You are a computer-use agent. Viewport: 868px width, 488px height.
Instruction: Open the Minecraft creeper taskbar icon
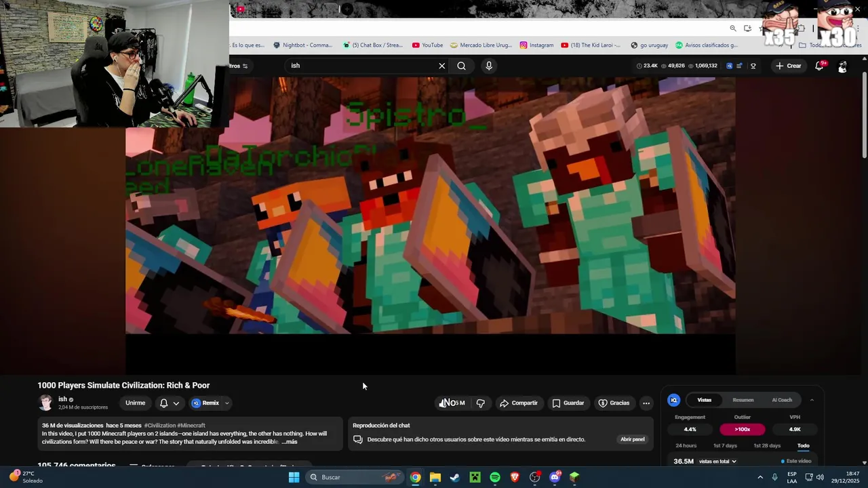475,477
